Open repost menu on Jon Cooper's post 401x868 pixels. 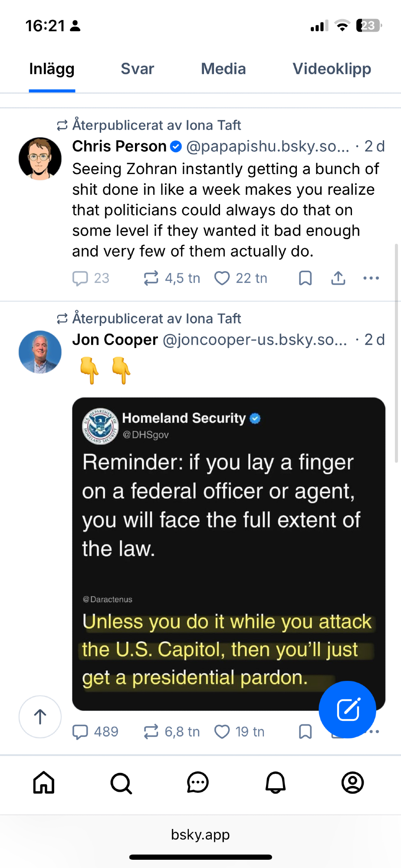click(x=151, y=732)
